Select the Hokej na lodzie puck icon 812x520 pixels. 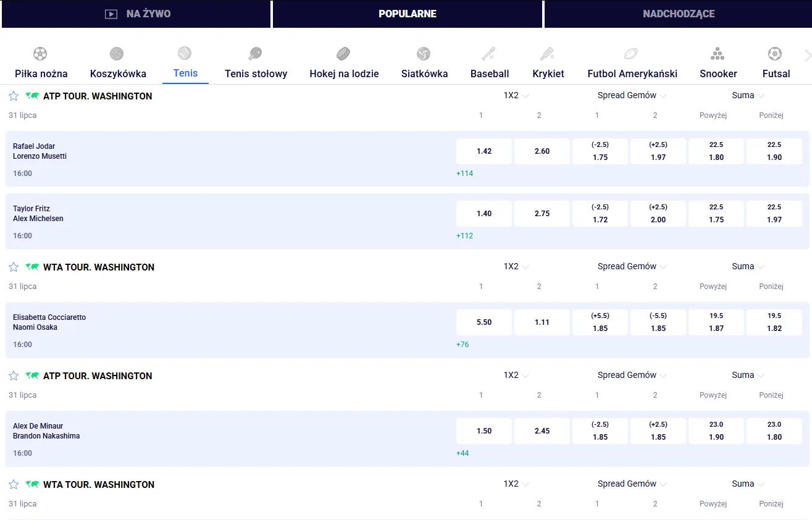343,54
